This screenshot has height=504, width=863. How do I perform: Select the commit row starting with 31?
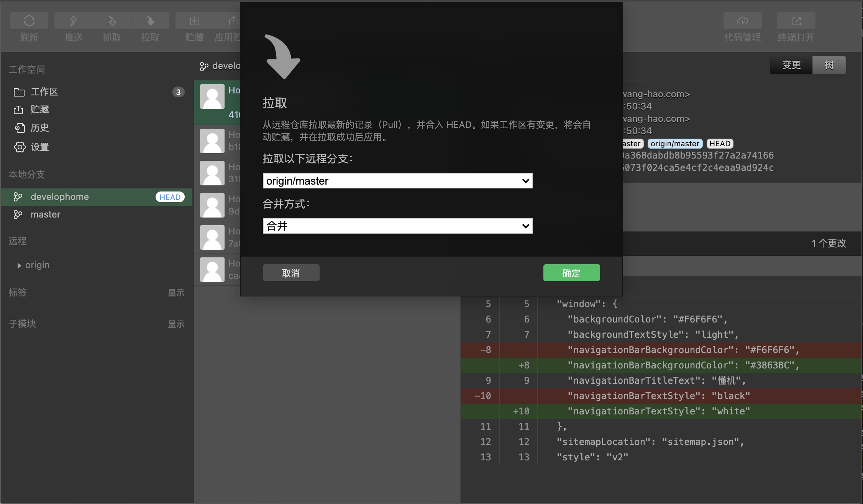point(217,173)
